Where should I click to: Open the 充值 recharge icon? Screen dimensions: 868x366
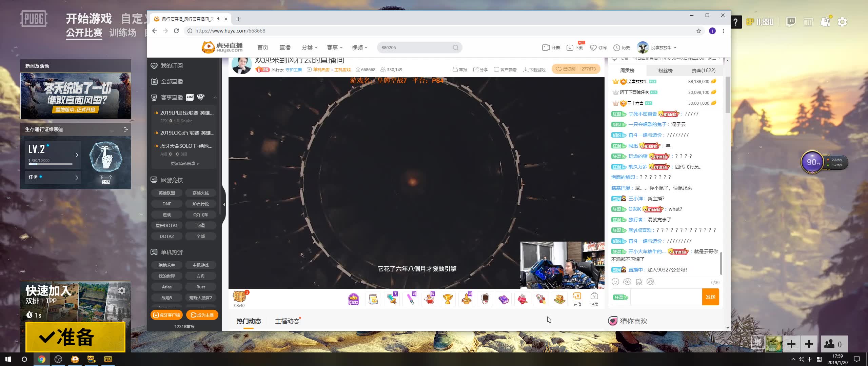click(x=577, y=299)
